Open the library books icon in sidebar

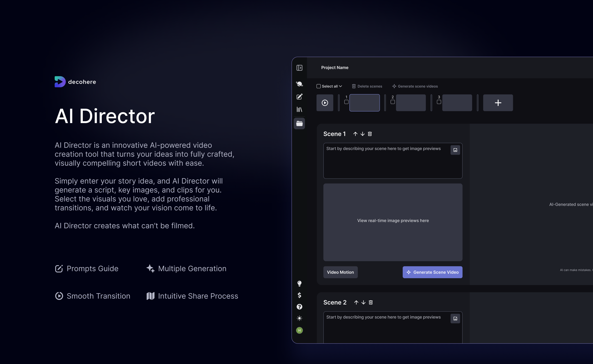299,110
